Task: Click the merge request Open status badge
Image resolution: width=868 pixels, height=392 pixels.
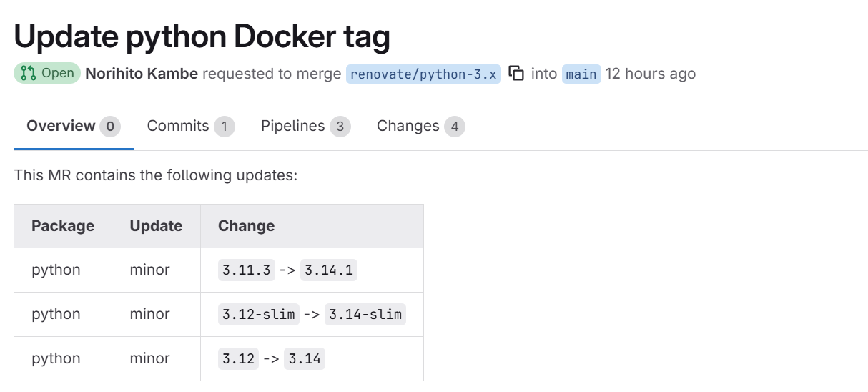Action: click(47, 73)
